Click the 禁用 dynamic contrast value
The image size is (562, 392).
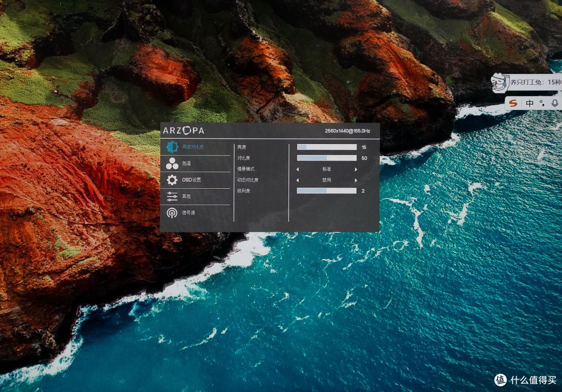tap(326, 180)
